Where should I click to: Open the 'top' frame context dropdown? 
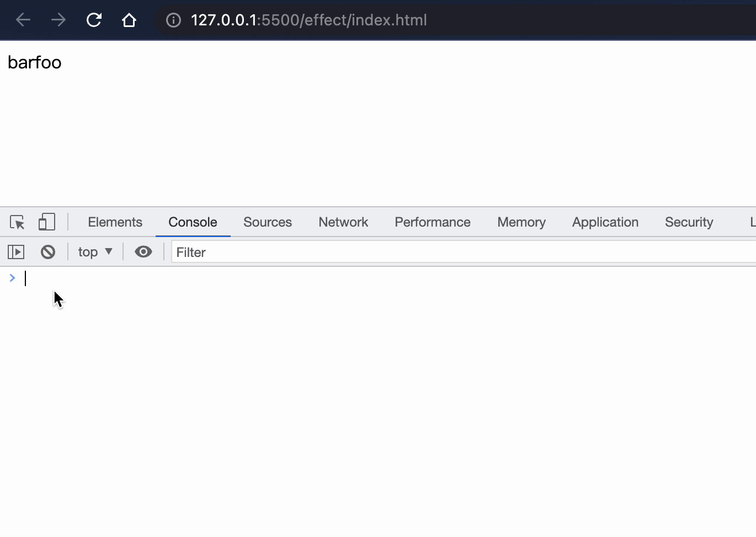pyautogui.click(x=94, y=251)
